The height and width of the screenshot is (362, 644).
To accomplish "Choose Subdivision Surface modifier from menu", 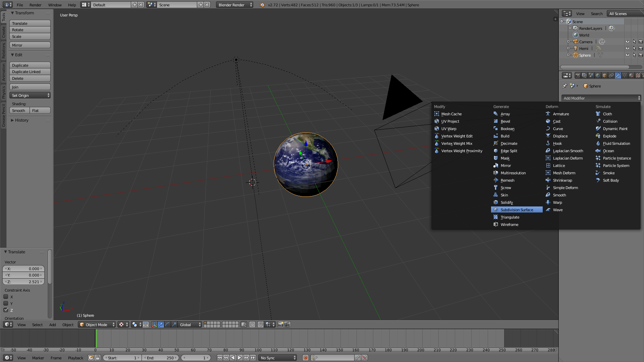I will point(517,210).
